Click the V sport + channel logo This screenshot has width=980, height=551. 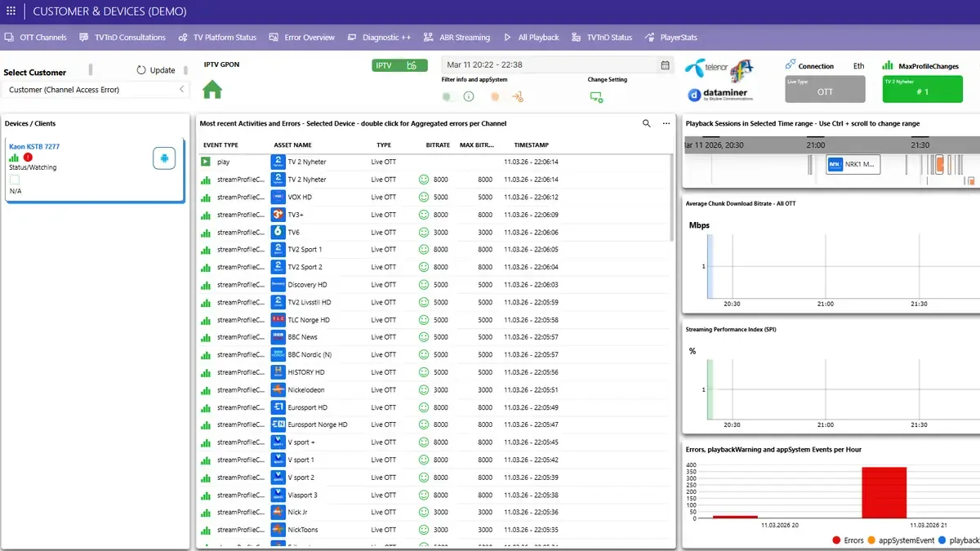tap(278, 442)
